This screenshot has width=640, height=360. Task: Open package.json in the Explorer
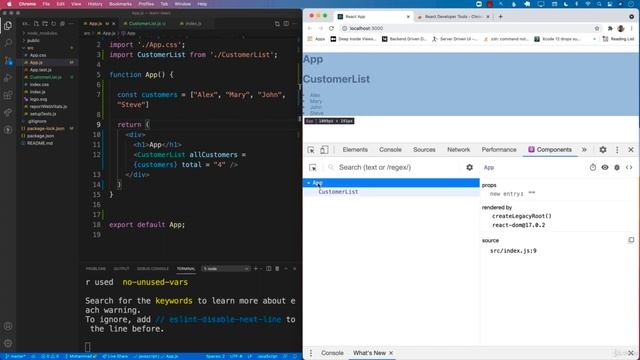tap(40, 136)
